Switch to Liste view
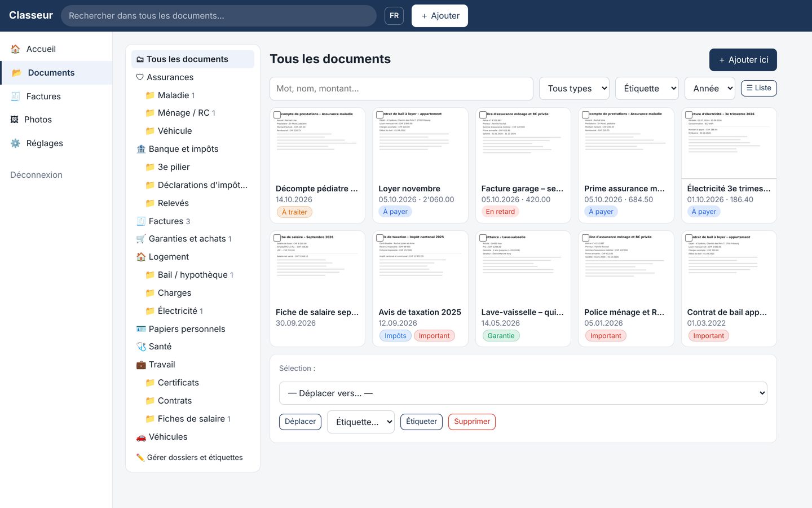The image size is (812, 508). [x=759, y=88]
